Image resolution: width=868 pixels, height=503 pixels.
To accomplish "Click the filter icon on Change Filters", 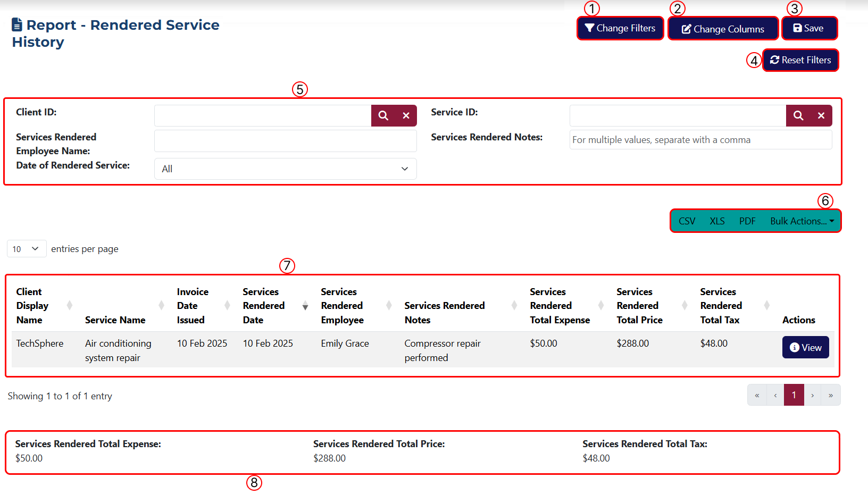I will [x=589, y=28].
